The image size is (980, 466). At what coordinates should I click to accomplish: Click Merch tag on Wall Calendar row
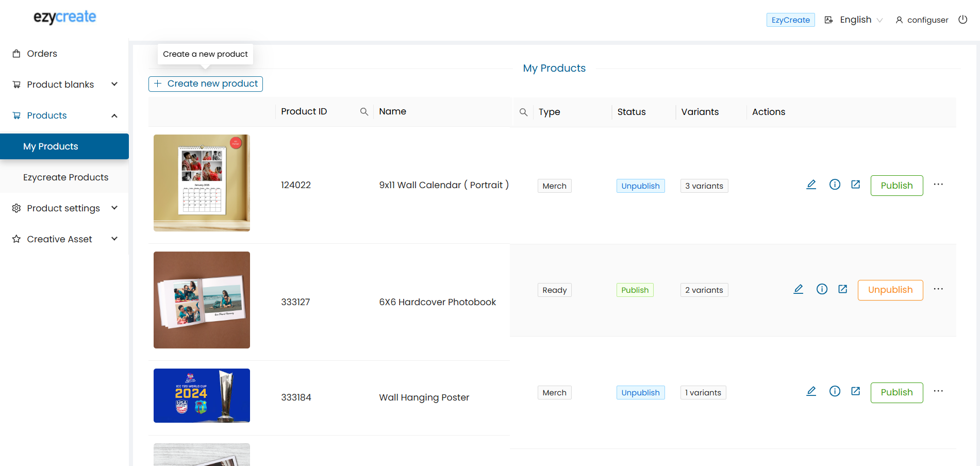pos(554,186)
